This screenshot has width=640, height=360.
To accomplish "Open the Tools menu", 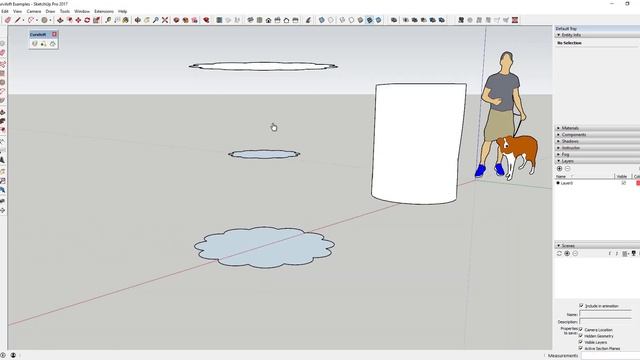I will pyautogui.click(x=65, y=11).
